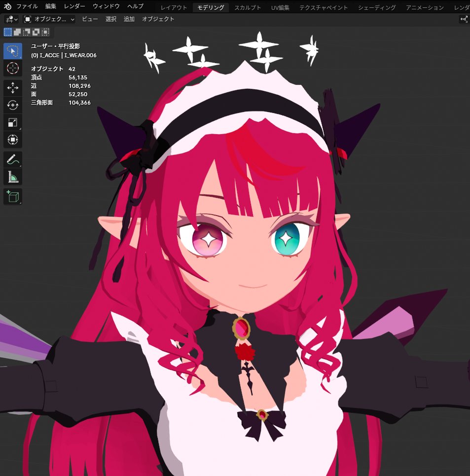Open the ファイル menu
The height and width of the screenshot is (476, 470).
(27, 6)
